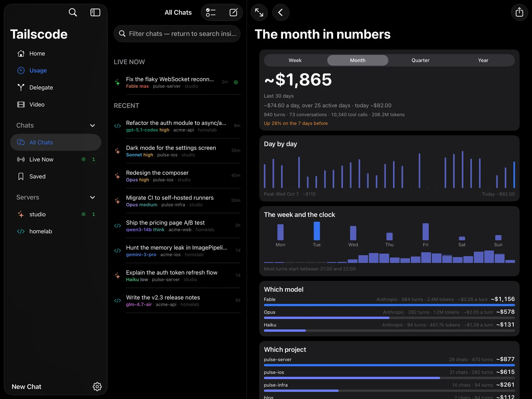Open Saved bookmark icon
This screenshot has width=532, height=399.
point(21,177)
